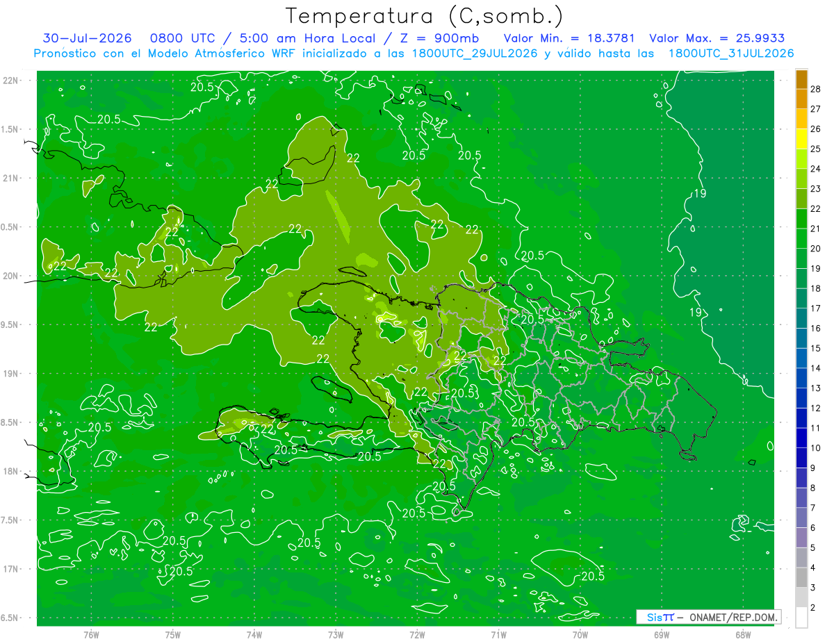Viewport: 834px width, 644px height.
Task: Click the "17N" latitude axis label
Action: 10,569
